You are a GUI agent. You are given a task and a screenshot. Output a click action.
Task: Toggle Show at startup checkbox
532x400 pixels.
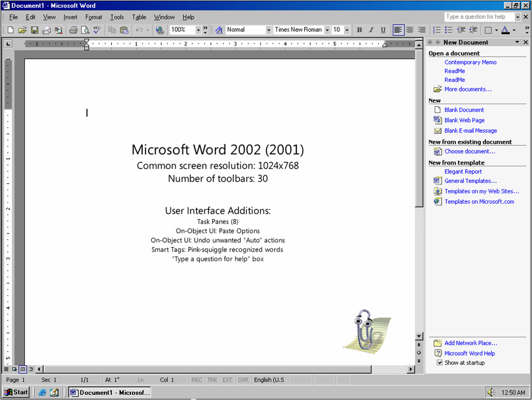click(440, 362)
